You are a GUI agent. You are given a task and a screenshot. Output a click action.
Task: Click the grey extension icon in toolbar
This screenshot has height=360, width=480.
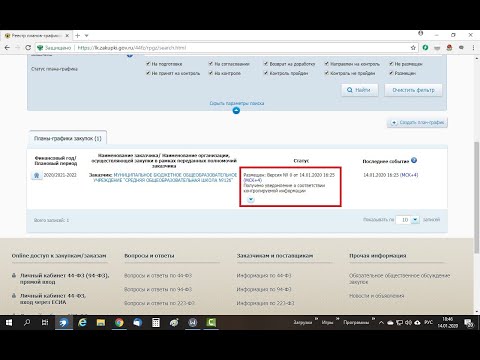tap(437, 48)
